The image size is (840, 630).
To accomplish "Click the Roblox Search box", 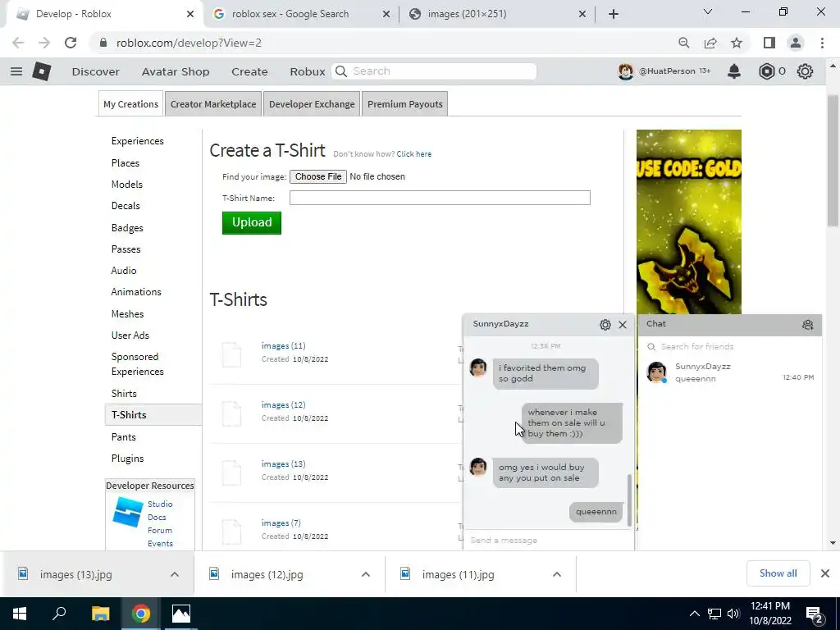I will pyautogui.click(x=434, y=71).
